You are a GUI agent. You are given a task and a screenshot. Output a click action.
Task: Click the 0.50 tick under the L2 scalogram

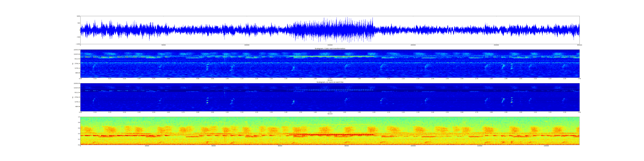coord(154,112)
